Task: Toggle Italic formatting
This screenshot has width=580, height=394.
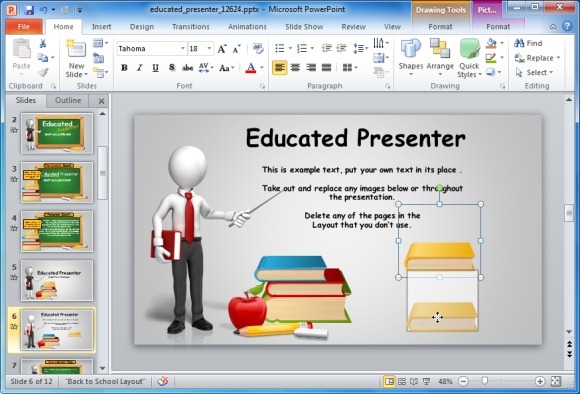Action: point(140,68)
